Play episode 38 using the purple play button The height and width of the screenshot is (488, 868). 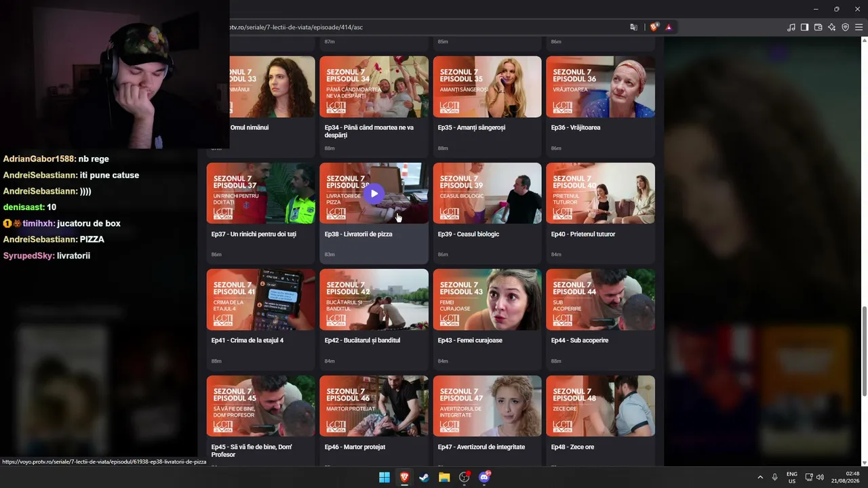pos(374,194)
